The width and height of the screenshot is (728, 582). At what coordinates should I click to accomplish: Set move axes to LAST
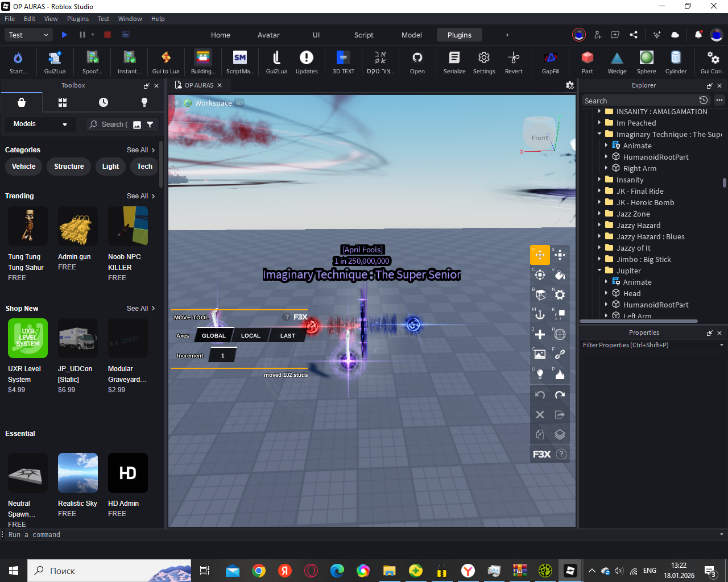point(288,335)
